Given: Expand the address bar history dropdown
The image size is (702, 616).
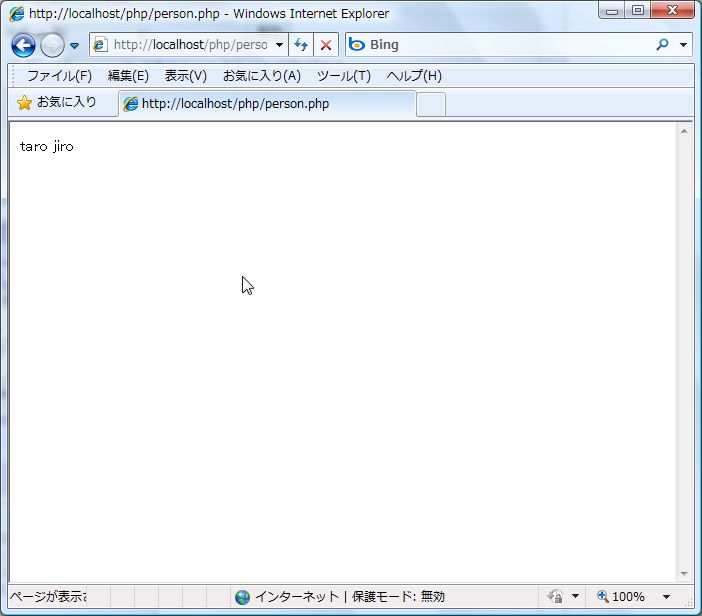Looking at the screenshot, I should coord(279,45).
